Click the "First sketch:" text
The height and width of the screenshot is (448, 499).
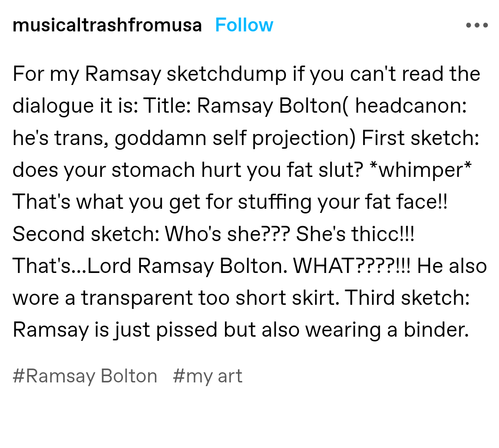coord(420,138)
